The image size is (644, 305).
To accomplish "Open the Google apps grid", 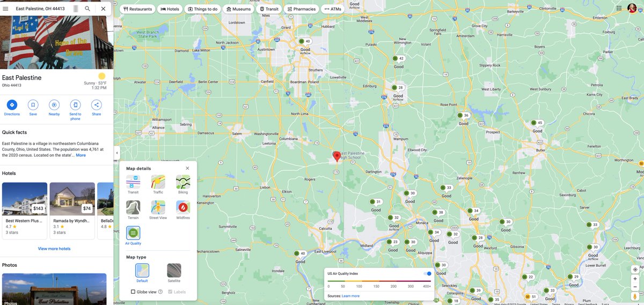I will click(619, 9).
